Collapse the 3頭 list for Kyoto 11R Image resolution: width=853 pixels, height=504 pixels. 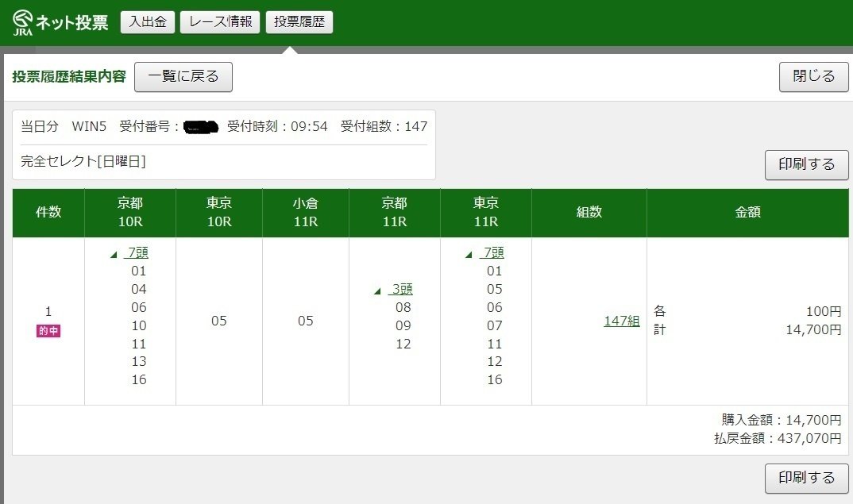399,289
